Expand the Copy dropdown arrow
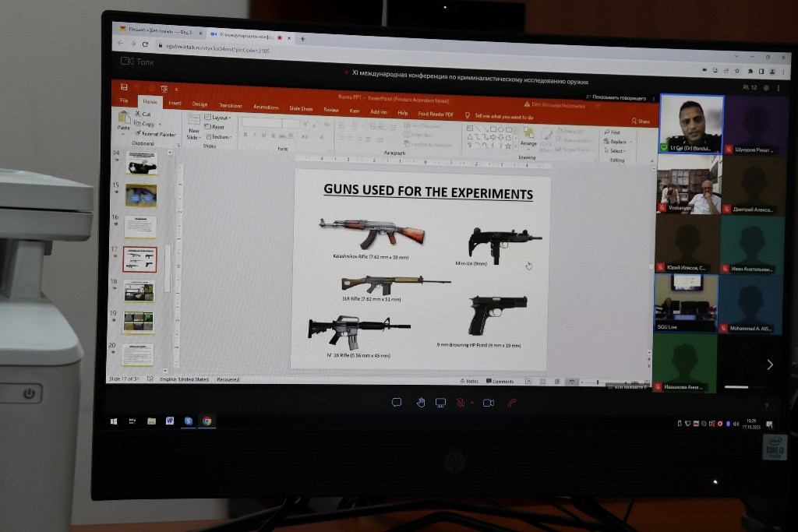 pyautogui.click(x=160, y=124)
